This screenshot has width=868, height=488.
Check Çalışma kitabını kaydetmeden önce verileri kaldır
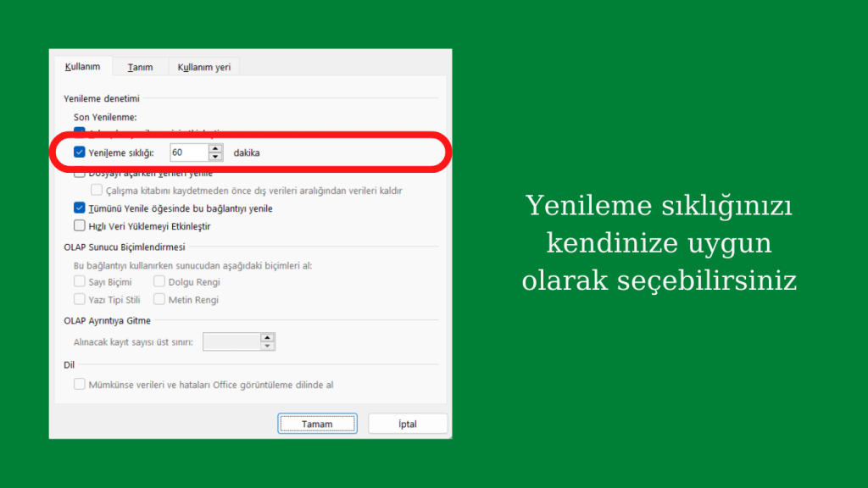tap(97, 191)
